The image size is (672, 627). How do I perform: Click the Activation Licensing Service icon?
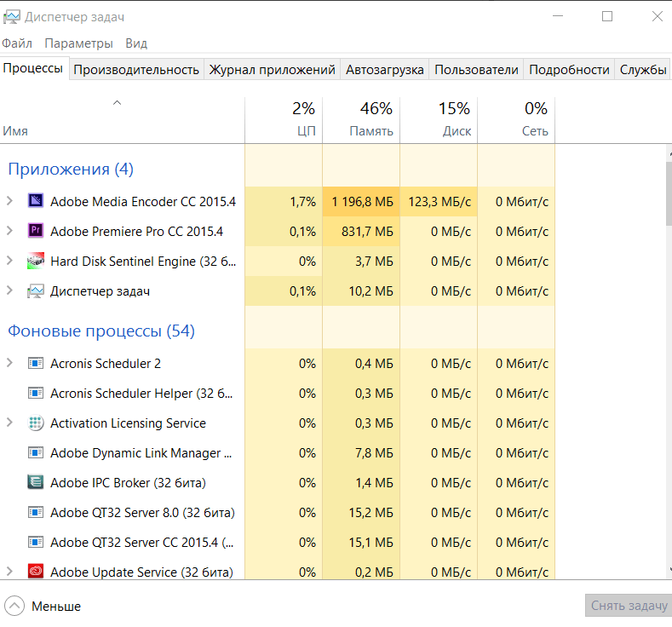[36, 423]
